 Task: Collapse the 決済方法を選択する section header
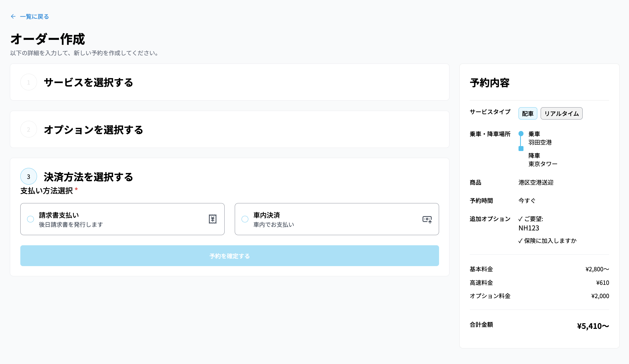click(89, 177)
